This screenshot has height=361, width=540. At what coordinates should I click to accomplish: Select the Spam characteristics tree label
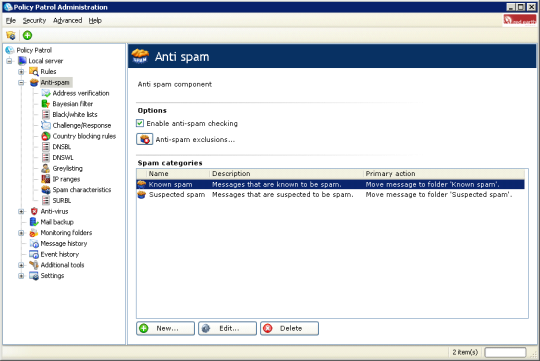pyautogui.click(x=82, y=190)
